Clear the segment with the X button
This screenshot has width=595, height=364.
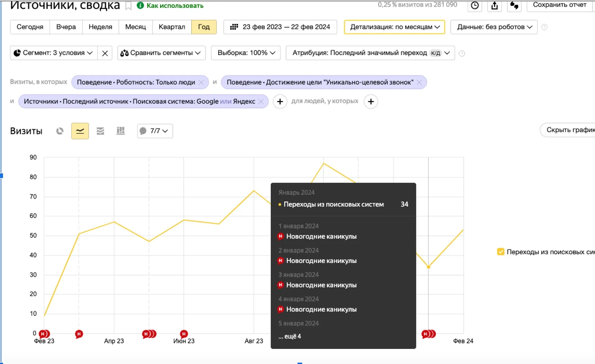coord(105,53)
